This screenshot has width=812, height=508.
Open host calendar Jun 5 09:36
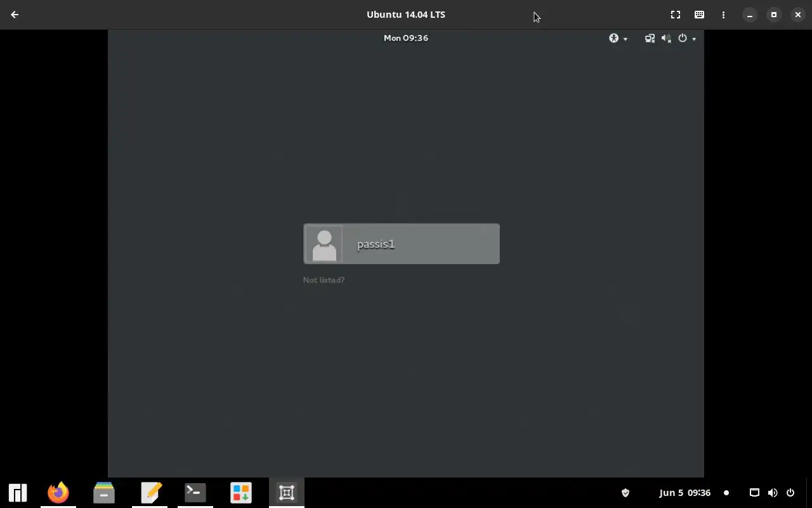click(685, 493)
